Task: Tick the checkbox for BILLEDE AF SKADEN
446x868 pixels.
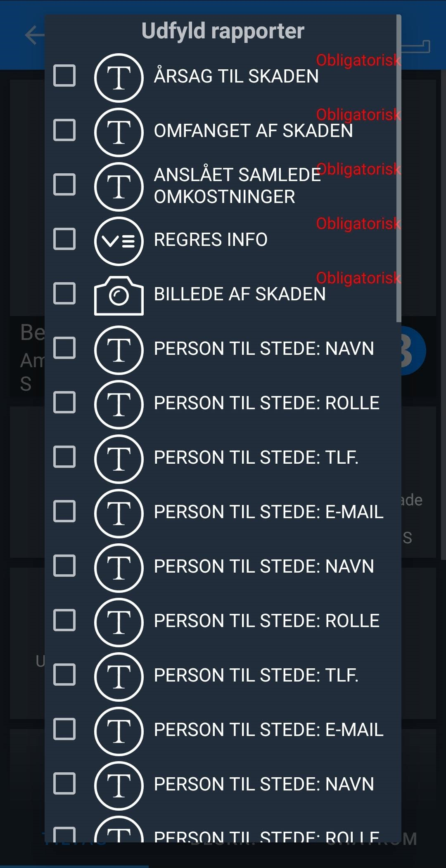Action: pyautogui.click(x=64, y=293)
